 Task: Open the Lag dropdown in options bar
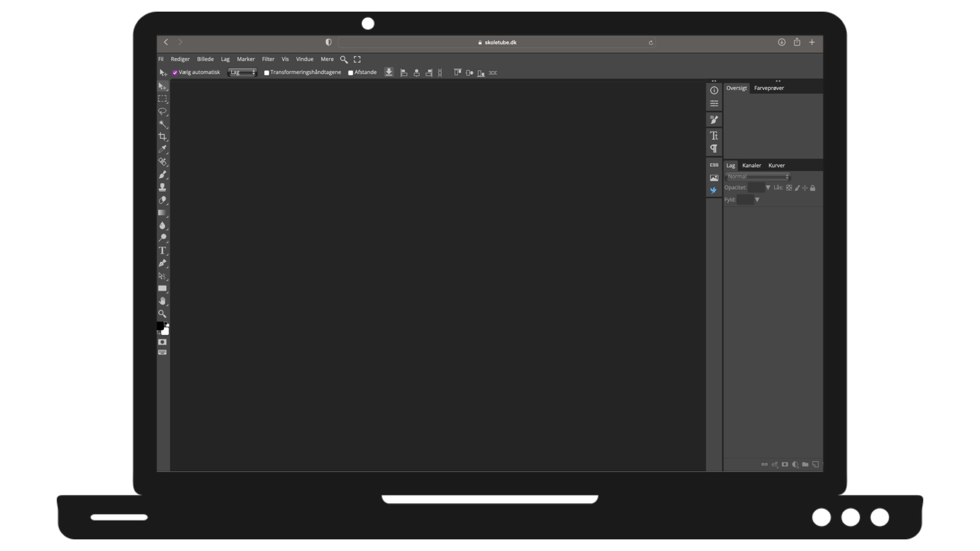pos(242,72)
